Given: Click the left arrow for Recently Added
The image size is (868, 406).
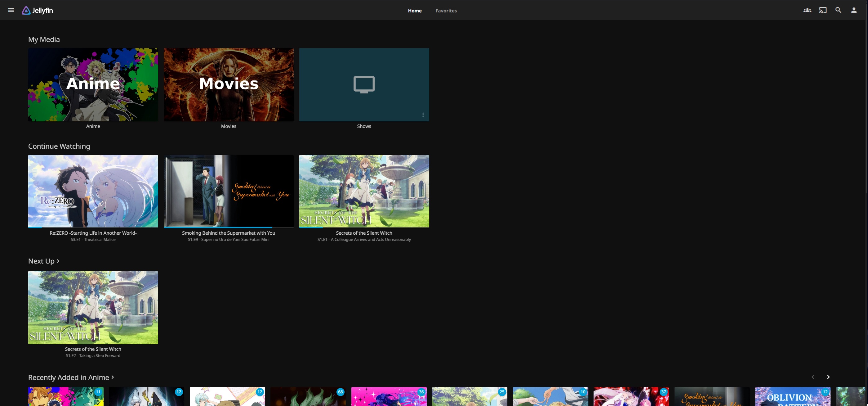Looking at the screenshot, I should click(x=812, y=377).
